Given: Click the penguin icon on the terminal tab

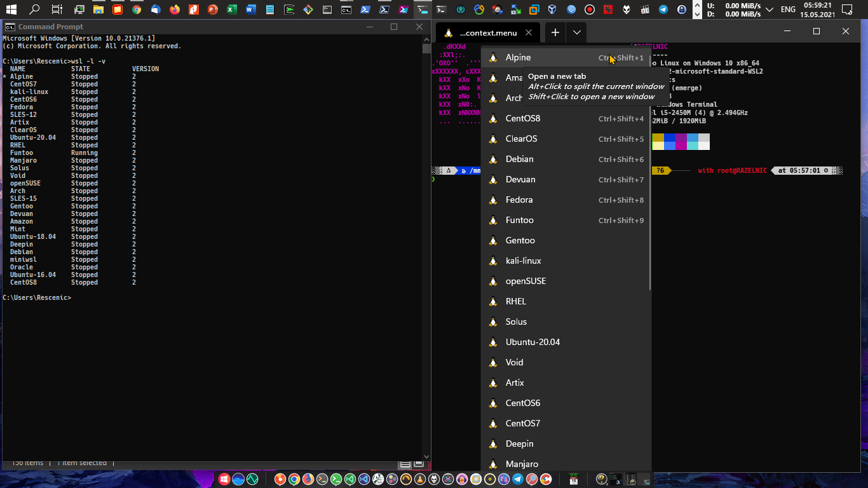Looking at the screenshot, I should tap(448, 33).
